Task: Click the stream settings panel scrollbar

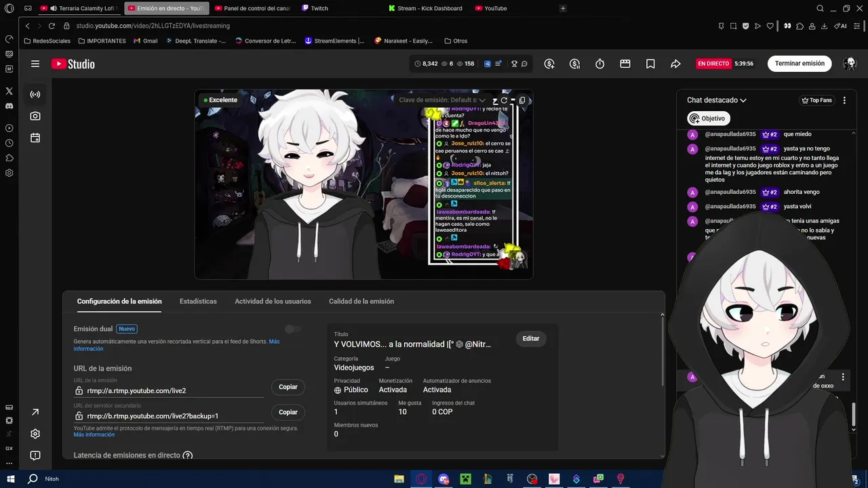Action: pos(663,352)
